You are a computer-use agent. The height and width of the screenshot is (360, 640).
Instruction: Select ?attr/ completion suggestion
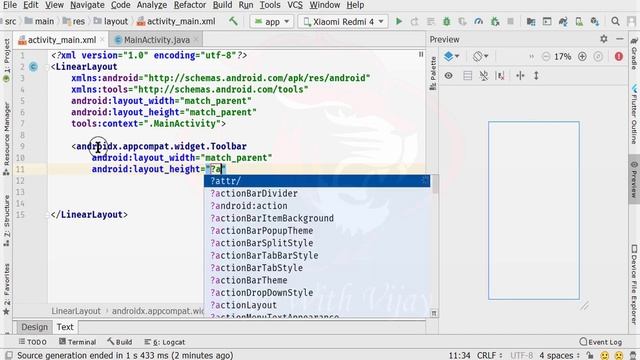[x=317, y=181]
